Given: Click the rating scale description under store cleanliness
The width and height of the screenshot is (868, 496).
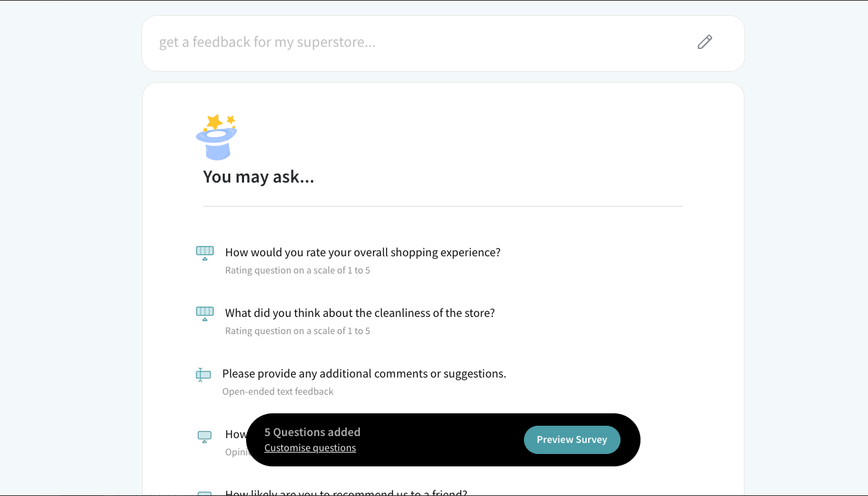Looking at the screenshot, I should coord(298,331).
